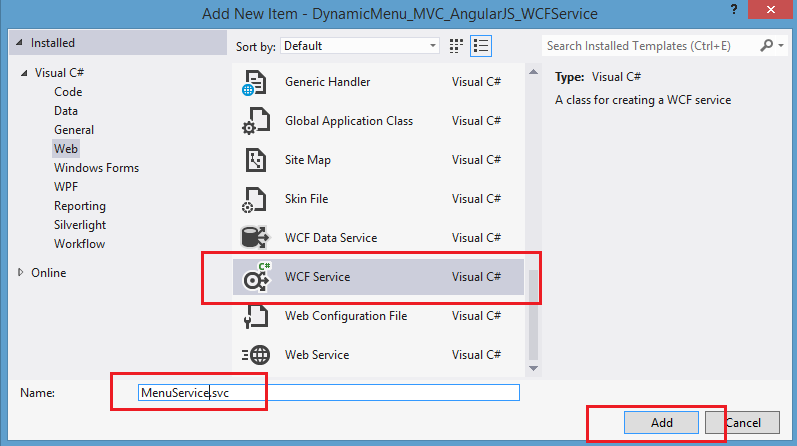Click the WCF Service gear icon
This screenshot has height=446, width=797.
click(x=256, y=277)
